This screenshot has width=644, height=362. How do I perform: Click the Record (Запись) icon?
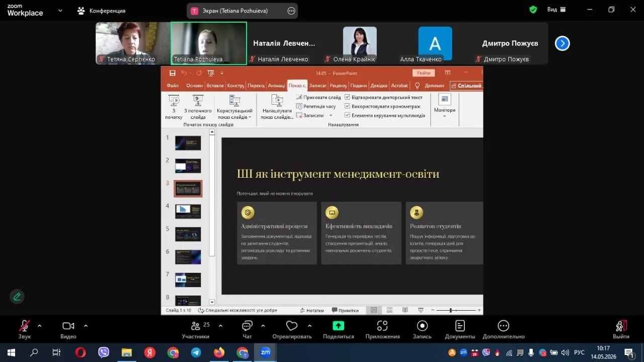pyautogui.click(x=422, y=326)
